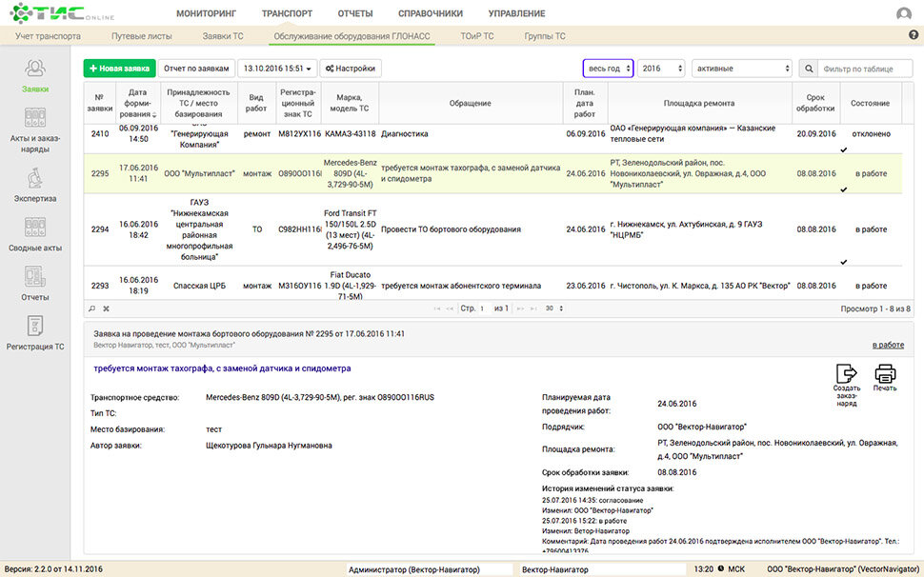The image size is (924, 577).
Task: Open the Отчеты sidebar section
Action: [x=34, y=284]
